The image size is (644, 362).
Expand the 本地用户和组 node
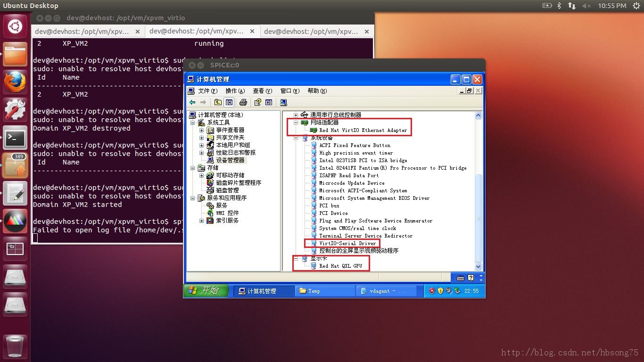pyautogui.click(x=202, y=145)
